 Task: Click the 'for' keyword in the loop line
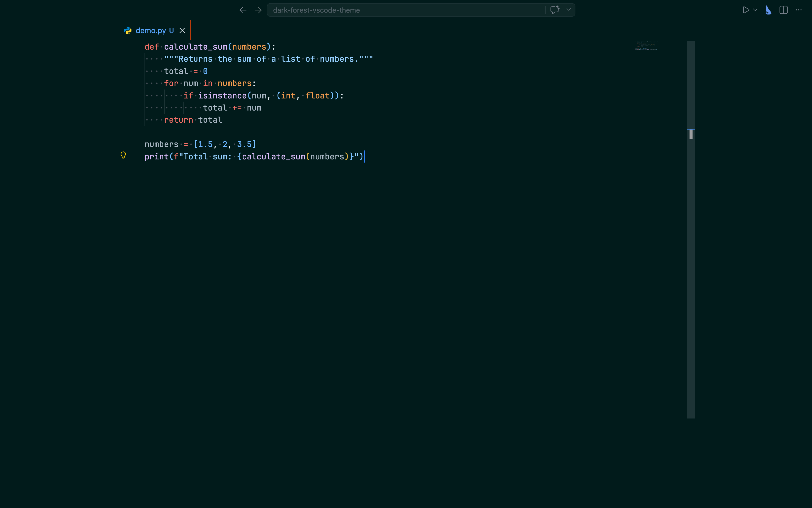[171, 83]
